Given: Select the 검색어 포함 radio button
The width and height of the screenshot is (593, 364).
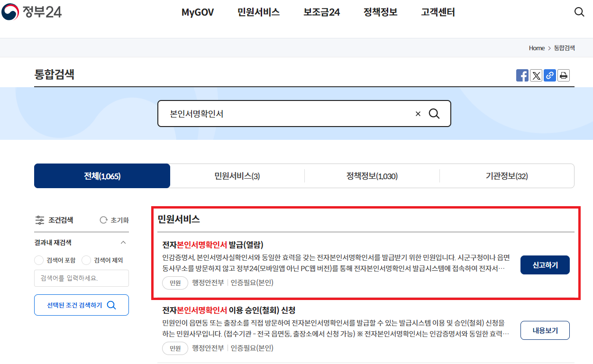Looking at the screenshot, I should [39, 260].
